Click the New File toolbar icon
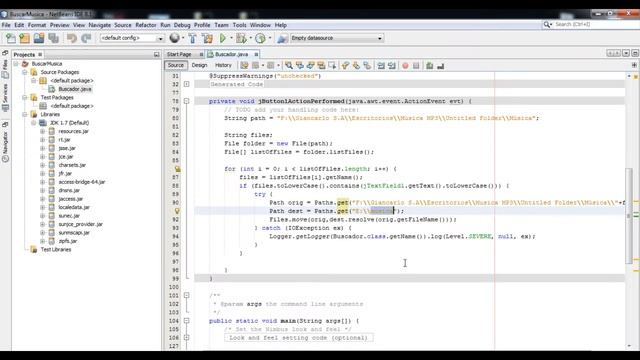 [11, 38]
